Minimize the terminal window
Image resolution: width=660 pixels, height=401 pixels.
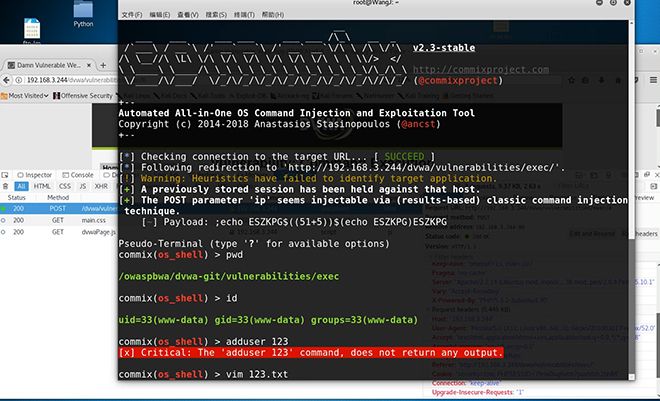599,3
